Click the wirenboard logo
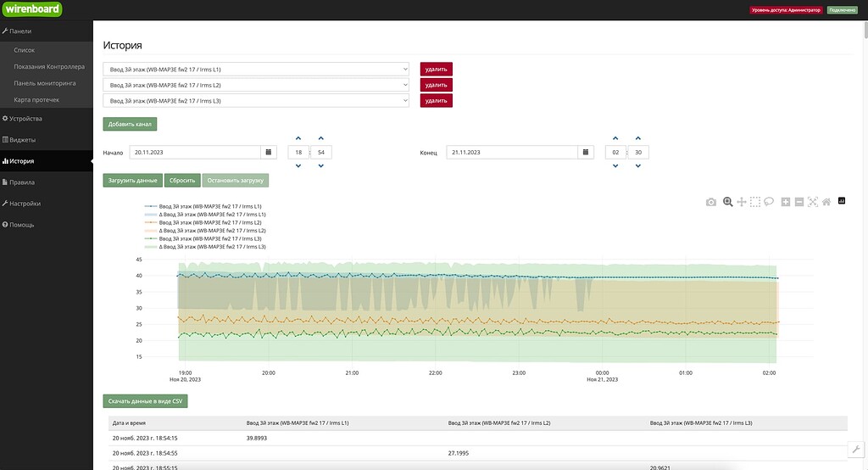The height and width of the screenshot is (470, 868). click(x=32, y=8)
